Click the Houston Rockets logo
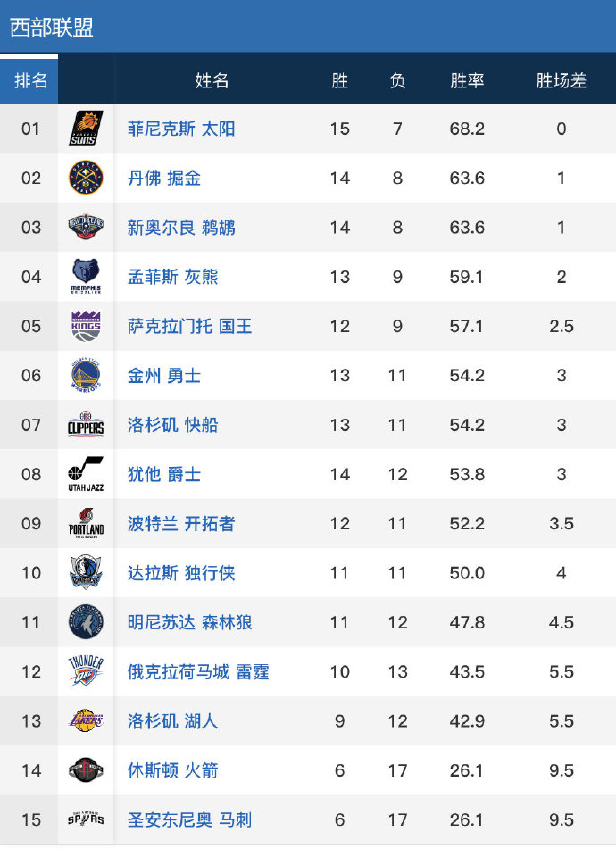Viewport: 616px width, 865px height. [87, 769]
